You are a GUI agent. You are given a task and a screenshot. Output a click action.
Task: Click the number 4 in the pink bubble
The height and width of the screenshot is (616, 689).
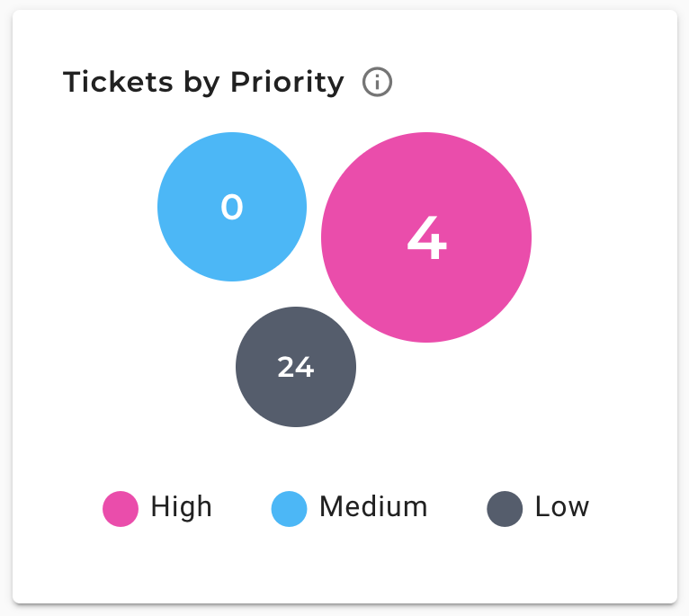point(426,237)
